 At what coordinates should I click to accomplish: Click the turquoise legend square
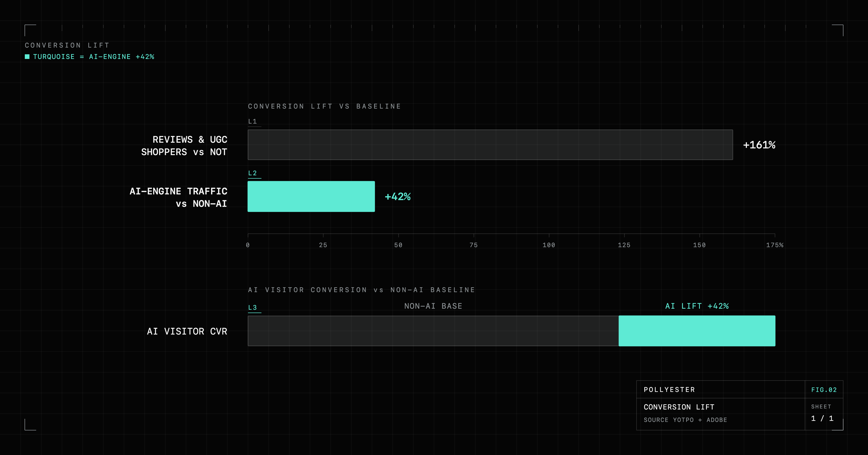coord(27,57)
